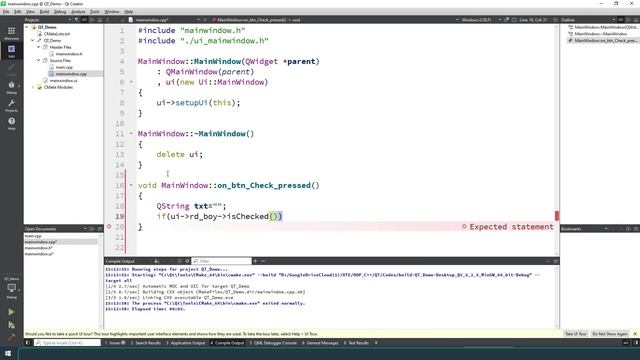640x360 pixels.
Task: Open the Tools menu
Action: point(95,12)
